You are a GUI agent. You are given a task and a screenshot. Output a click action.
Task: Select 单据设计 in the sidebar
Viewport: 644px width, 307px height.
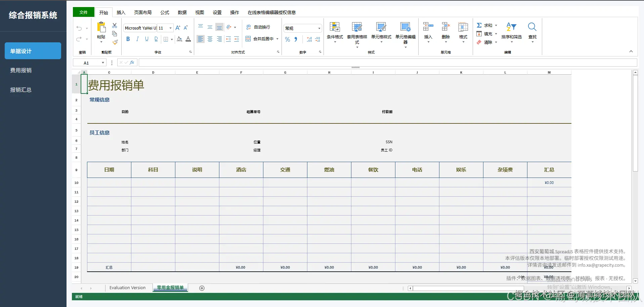point(33,51)
